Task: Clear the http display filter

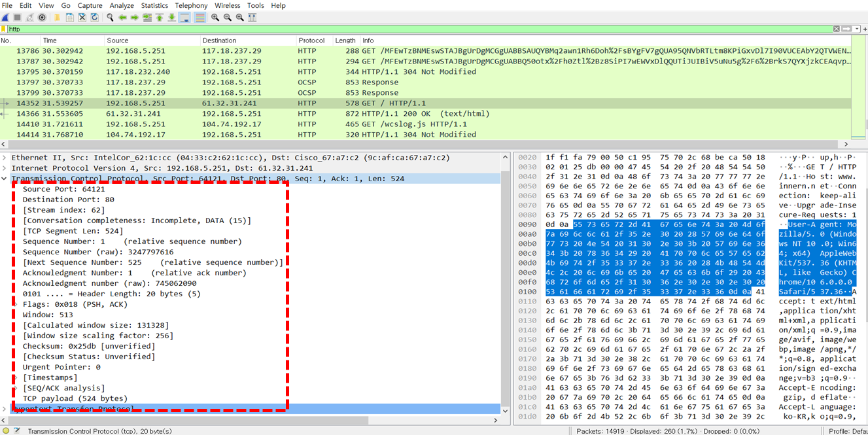Action: pos(837,29)
